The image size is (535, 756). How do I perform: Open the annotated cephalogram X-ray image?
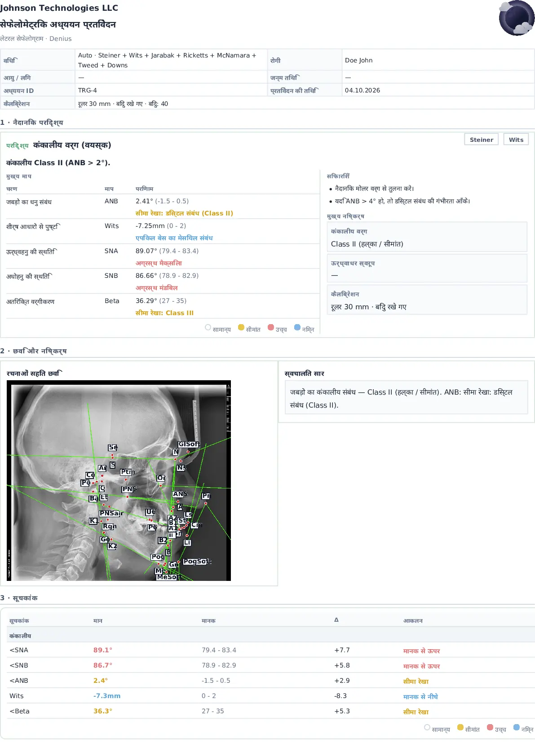[119, 480]
